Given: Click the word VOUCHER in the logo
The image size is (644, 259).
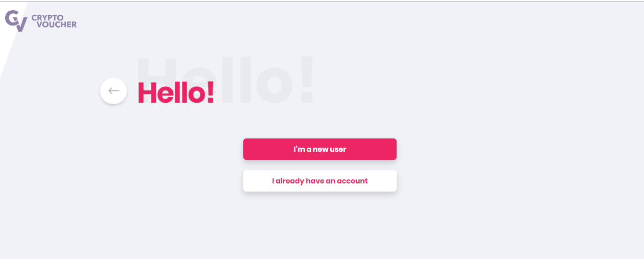Looking at the screenshot, I should [57, 25].
